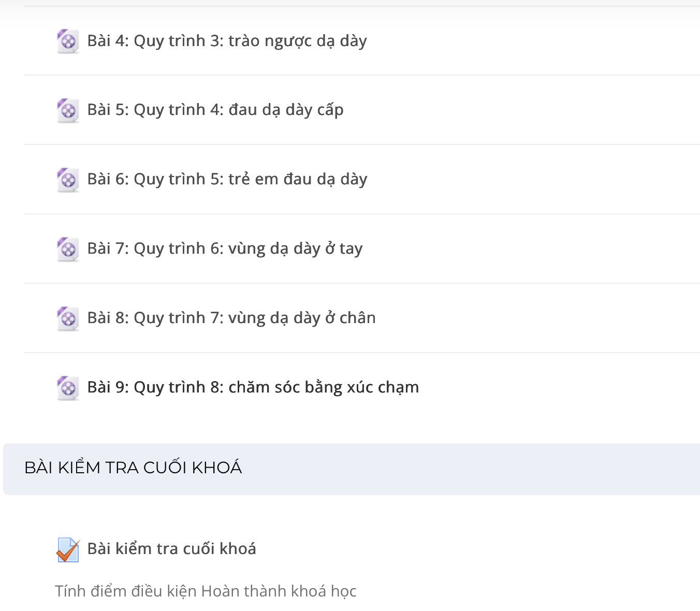Click the video icon beside Bài 7
The width and height of the screenshot is (700, 611).
point(68,249)
